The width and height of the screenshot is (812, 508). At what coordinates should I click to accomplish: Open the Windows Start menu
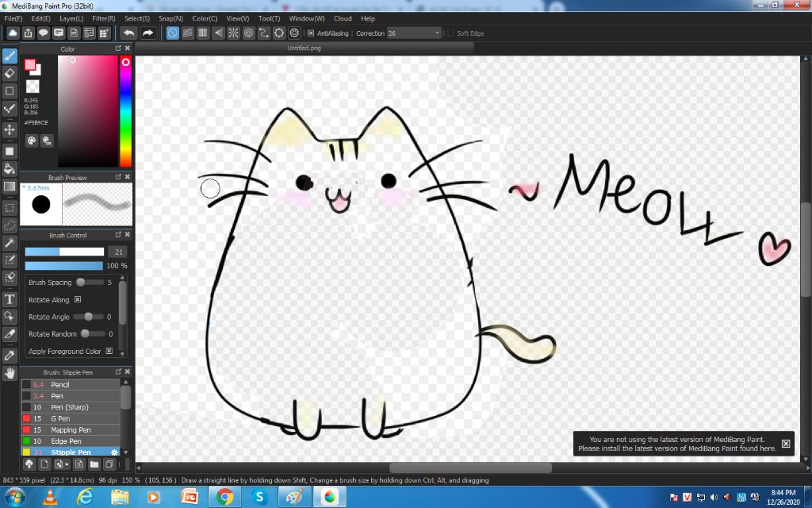point(14,498)
